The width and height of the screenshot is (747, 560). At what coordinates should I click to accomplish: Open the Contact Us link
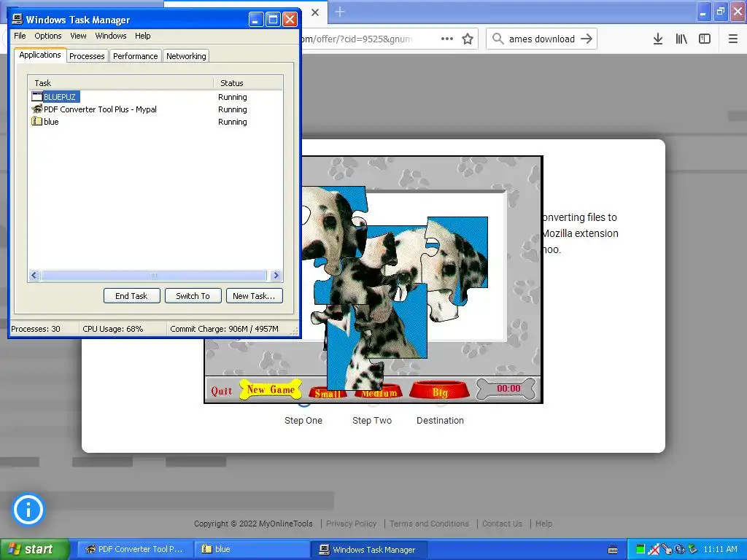coord(502,524)
